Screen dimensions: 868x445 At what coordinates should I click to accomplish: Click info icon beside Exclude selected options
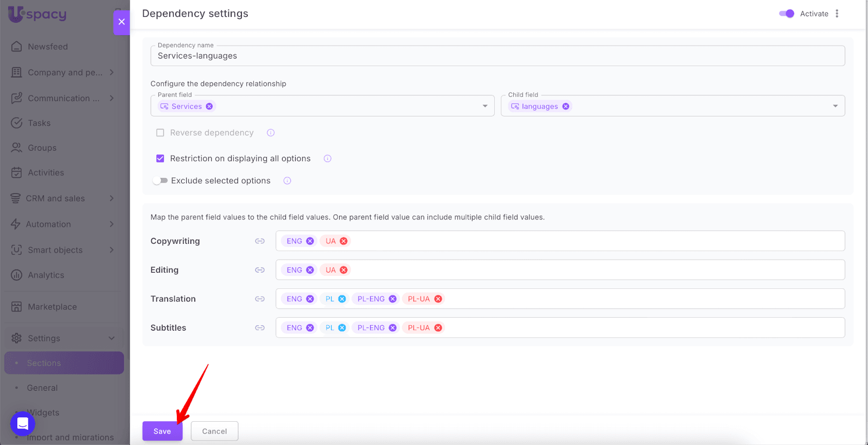[x=288, y=180]
